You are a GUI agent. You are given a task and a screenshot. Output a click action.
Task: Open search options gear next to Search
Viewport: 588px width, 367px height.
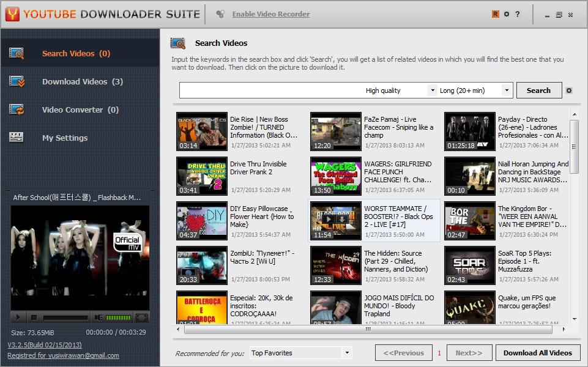(x=569, y=91)
